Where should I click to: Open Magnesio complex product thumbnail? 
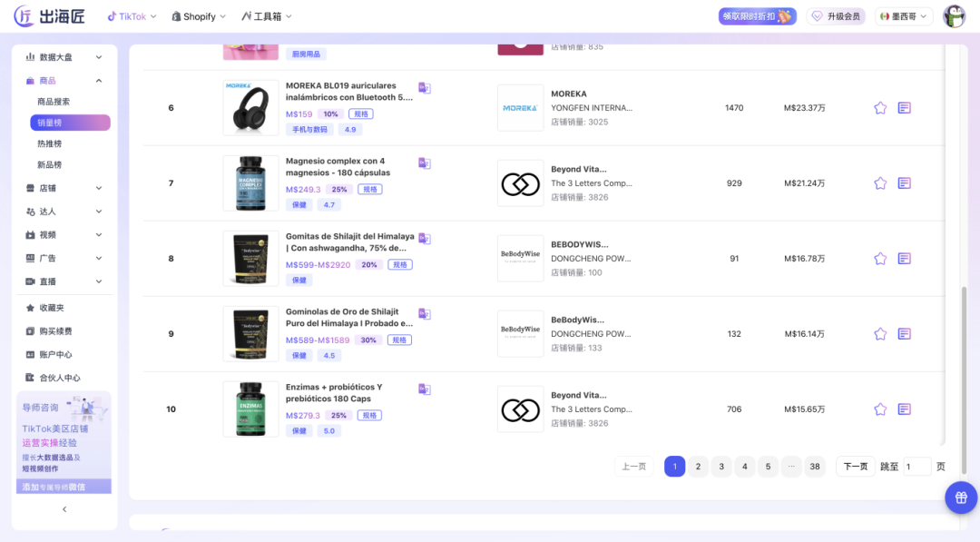[x=250, y=183]
